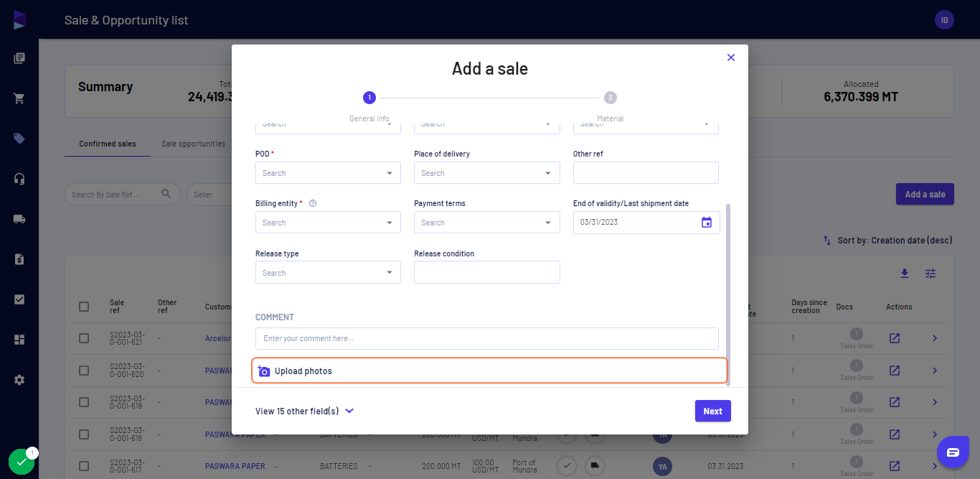Open the settings gear sidebar icon
This screenshot has height=479, width=980.
click(x=19, y=380)
